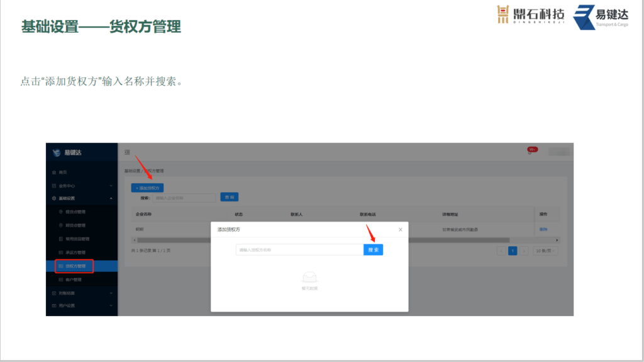This screenshot has height=362, width=644.
Task: Click the 企业名称 column header
Action: point(144,214)
